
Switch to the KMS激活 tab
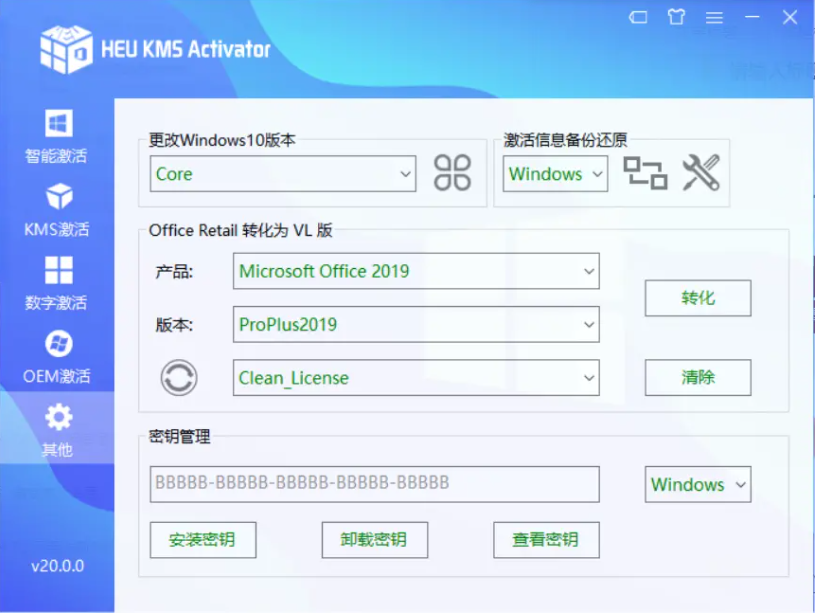pos(57,210)
